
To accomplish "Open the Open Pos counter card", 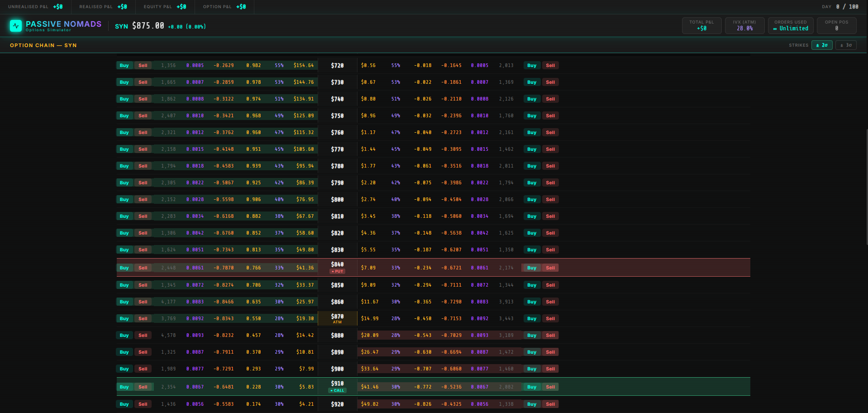I will coord(836,25).
